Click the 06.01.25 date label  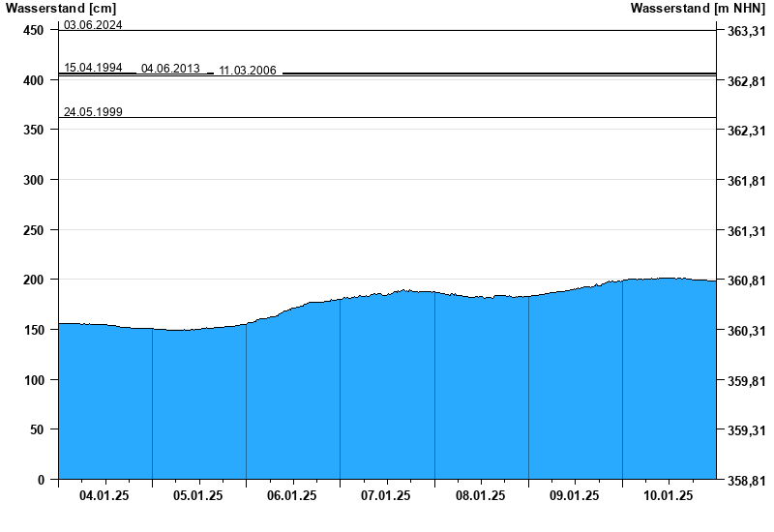click(x=292, y=495)
